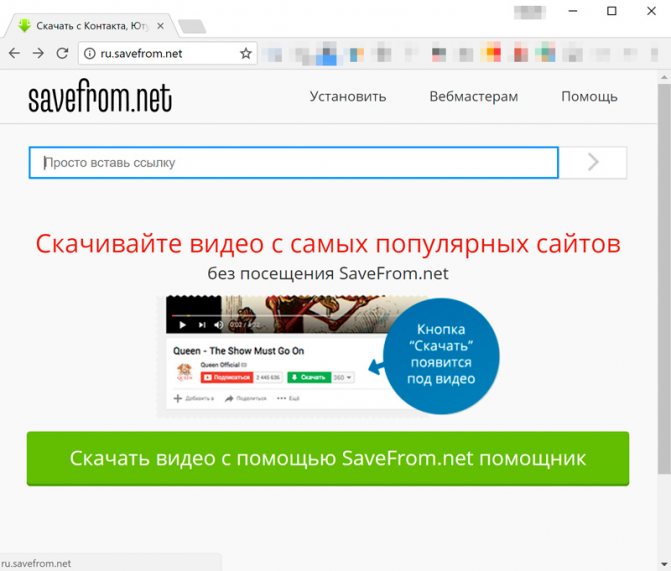Focus the Просто вставь ссылку input field
Screen dimensions: 671x571
[294, 163]
